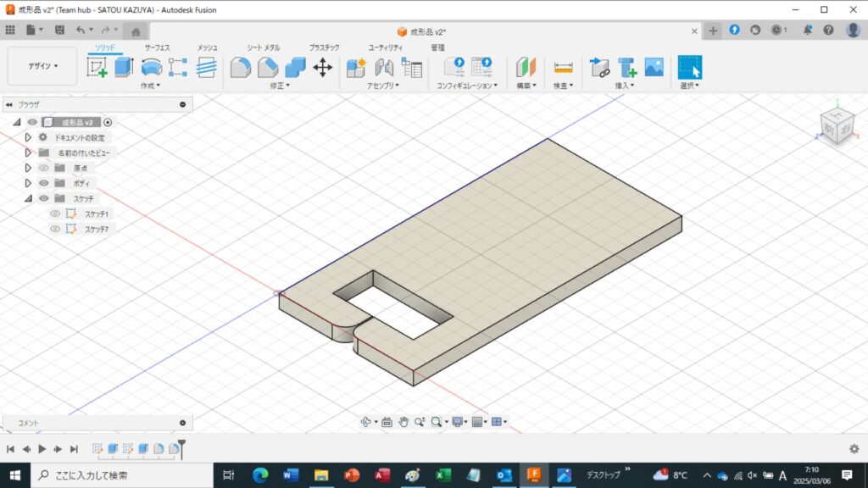Save the document with the floppy icon

(60, 30)
